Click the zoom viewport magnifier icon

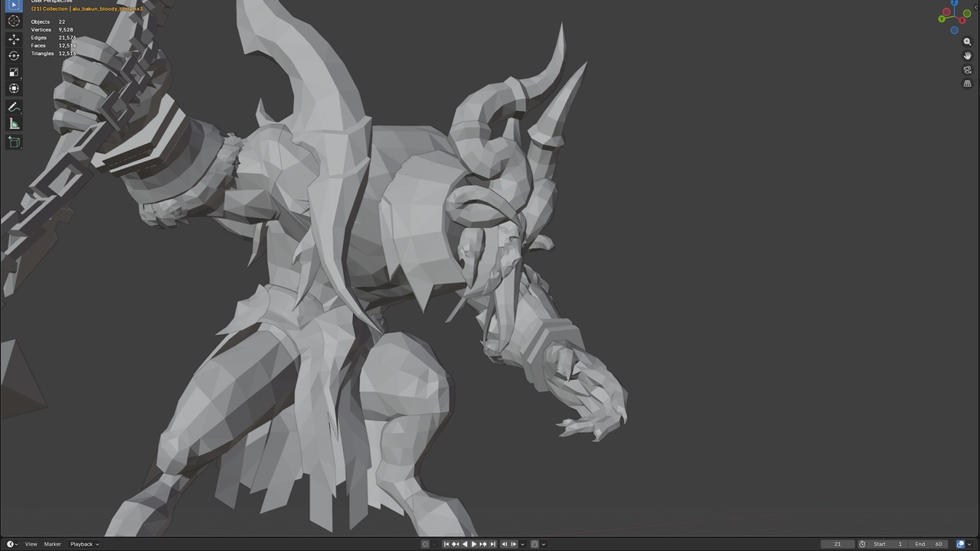[x=967, y=42]
